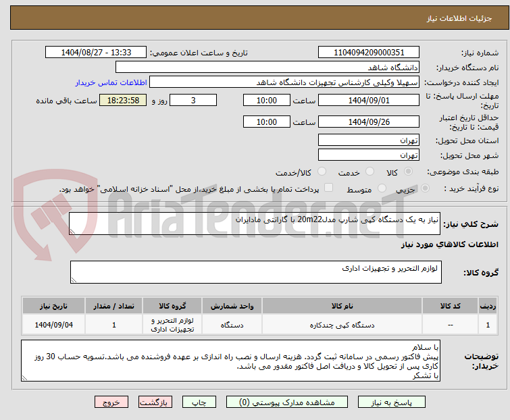Select the کالا/خدمت radio button
Image resolution: width=510 pixels, height=420 pixels.
click(x=322, y=172)
